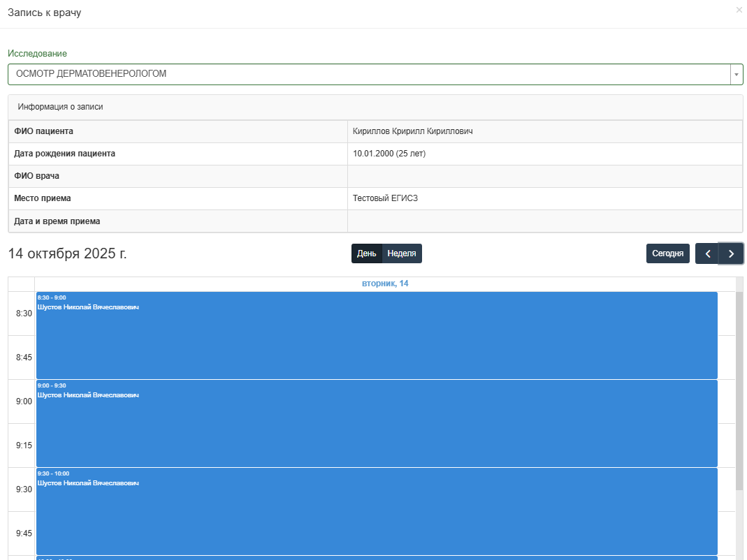Jump to today with the Сегодня button
Image resolution: width=747 pixels, height=560 pixels.
667,253
